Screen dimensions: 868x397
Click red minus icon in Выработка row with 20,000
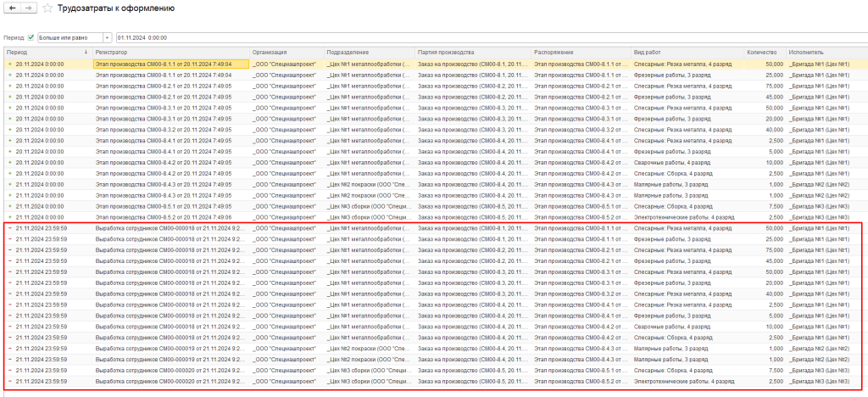[x=9, y=283]
